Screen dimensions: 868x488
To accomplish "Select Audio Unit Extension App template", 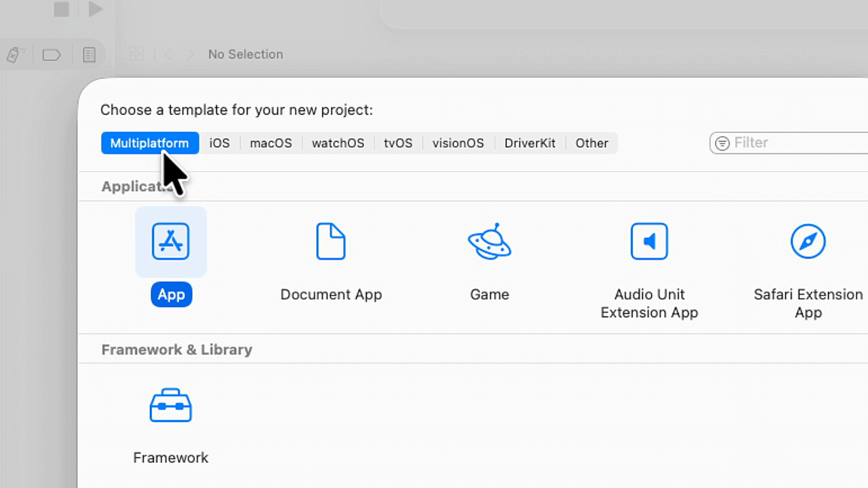I will coord(649,242).
